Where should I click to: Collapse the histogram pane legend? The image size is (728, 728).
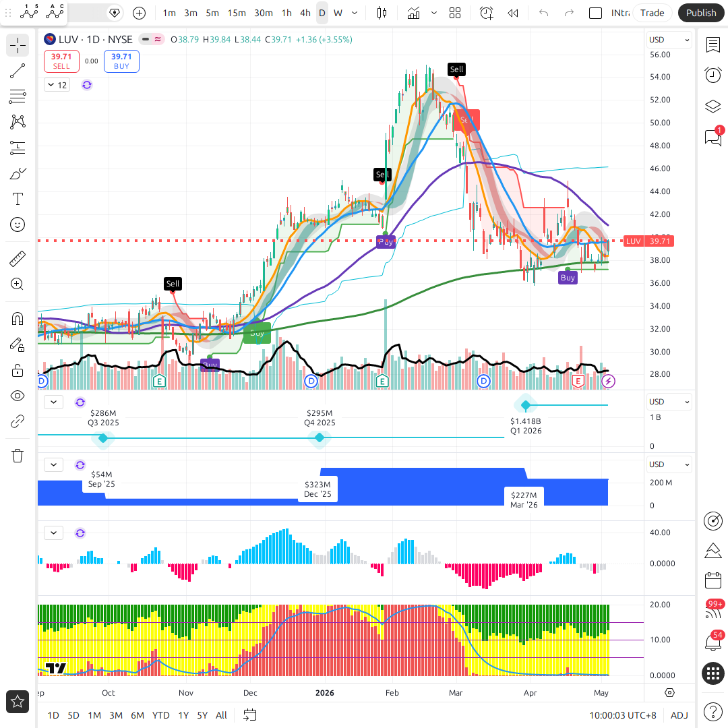(54, 533)
